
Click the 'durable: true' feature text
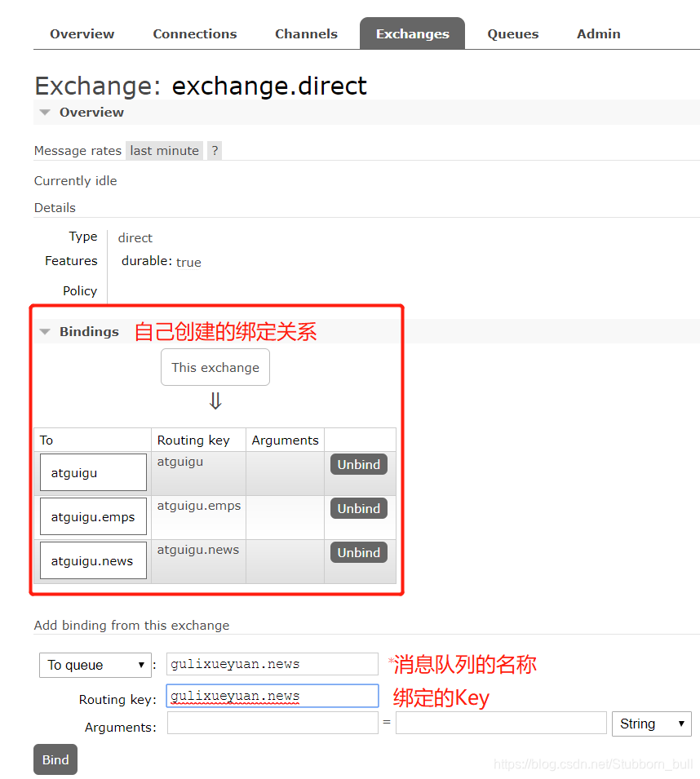tap(162, 261)
